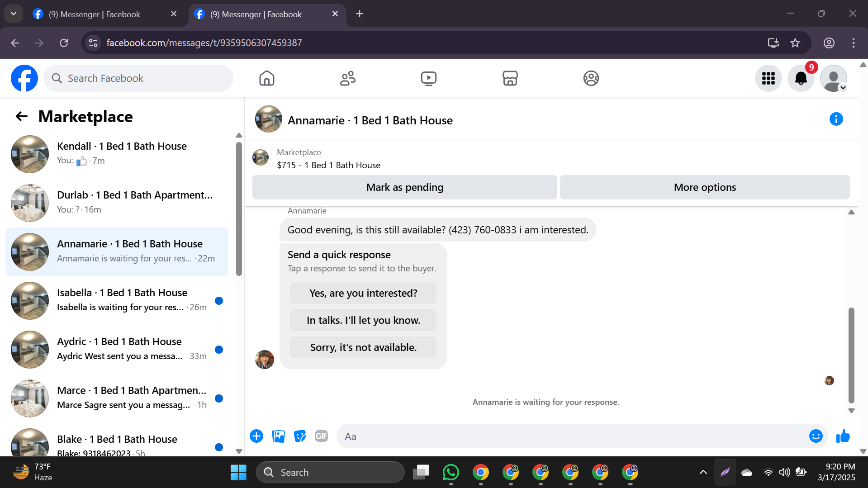Reload the page
This screenshot has height=488, width=868.
(x=64, y=43)
